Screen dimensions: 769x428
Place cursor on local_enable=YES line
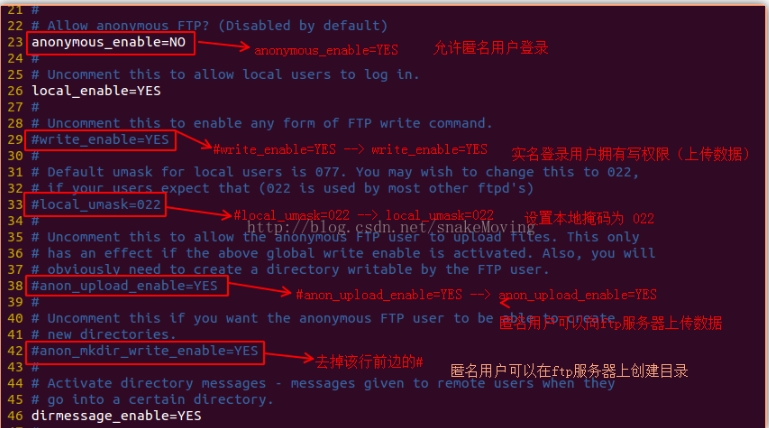click(96, 91)
